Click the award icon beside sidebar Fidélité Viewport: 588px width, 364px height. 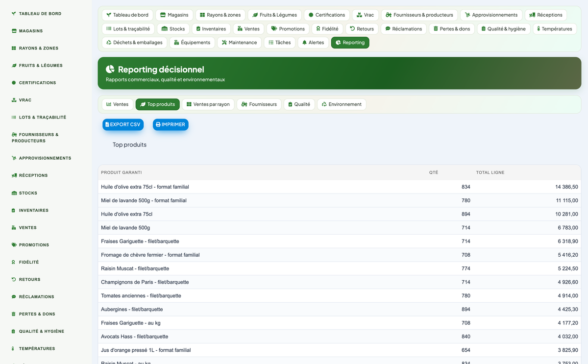coord(14,262)
